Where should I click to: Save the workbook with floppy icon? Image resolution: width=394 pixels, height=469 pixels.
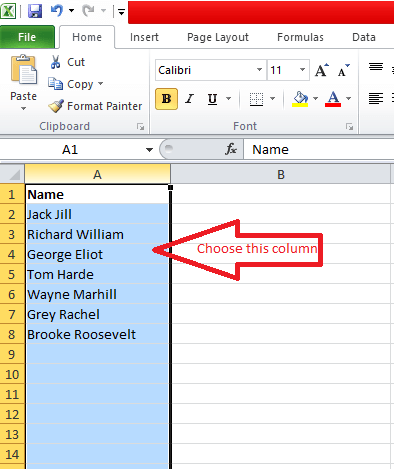point(35,11)
